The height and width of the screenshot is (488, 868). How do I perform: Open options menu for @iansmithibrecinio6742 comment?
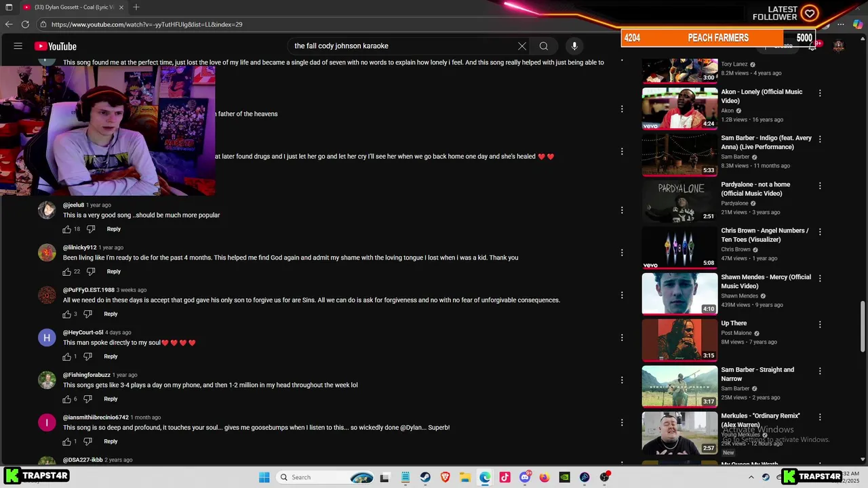point(622,422)
